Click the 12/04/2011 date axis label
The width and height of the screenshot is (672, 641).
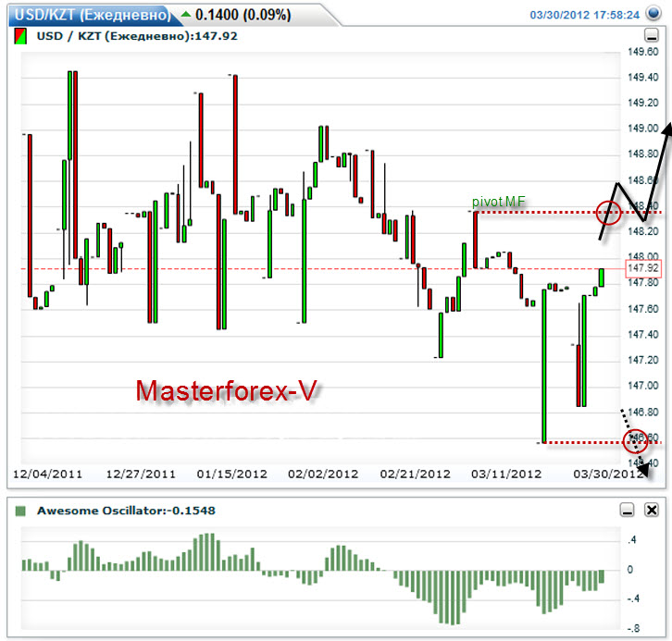[x=47, y=474]
